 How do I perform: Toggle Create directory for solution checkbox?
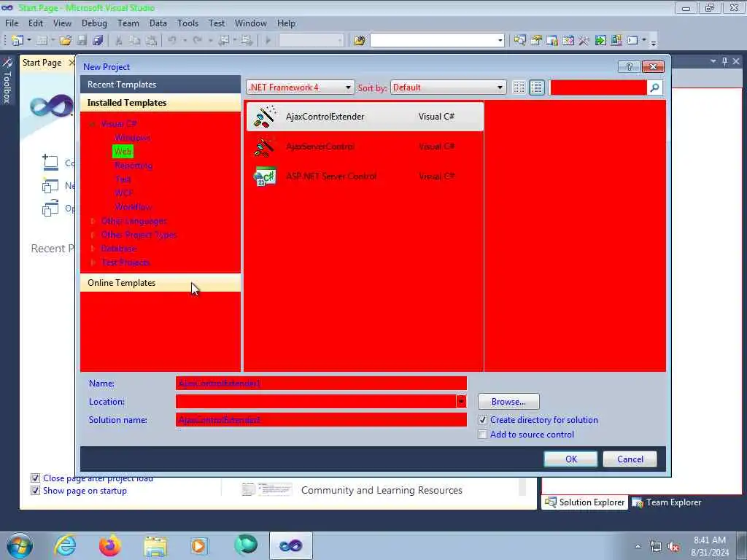(483, 420)
